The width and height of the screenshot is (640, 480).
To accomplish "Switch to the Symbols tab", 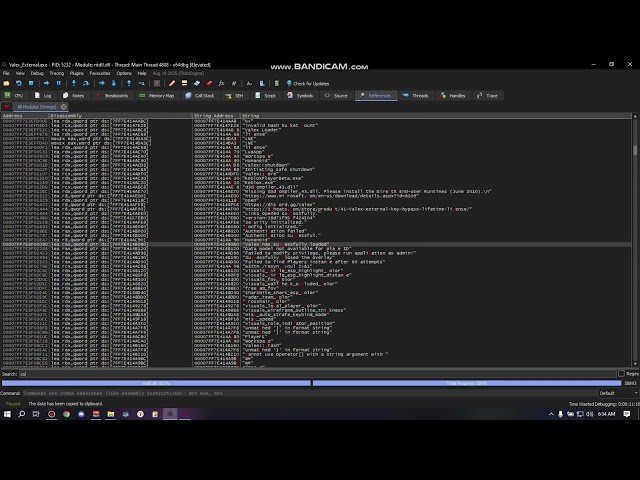I will pos(300,96).
